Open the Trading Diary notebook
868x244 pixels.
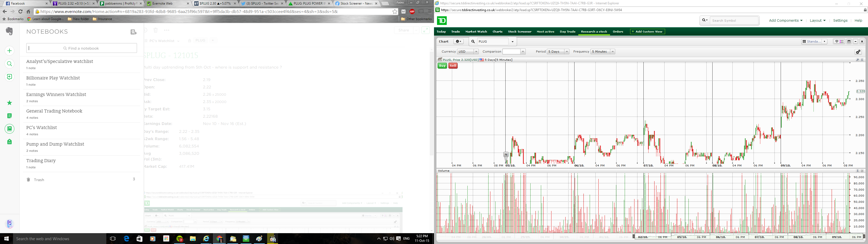[82, 163]
